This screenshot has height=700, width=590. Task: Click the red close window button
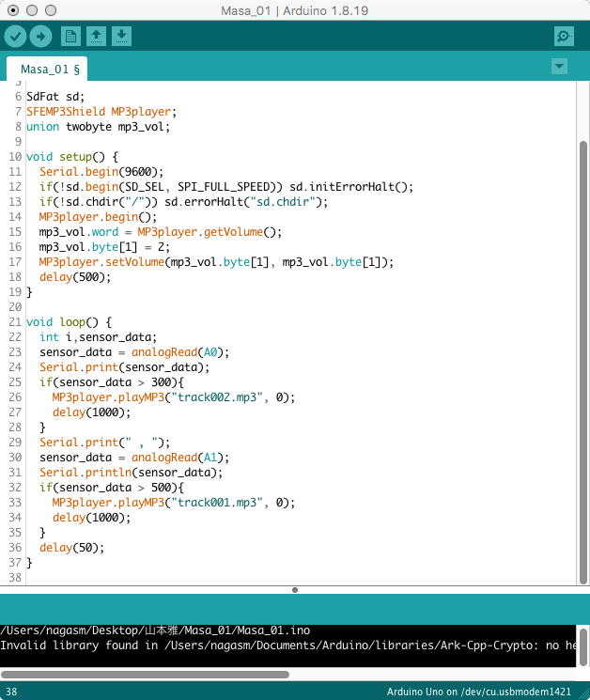pyautogui.click(x=13, y=9)
